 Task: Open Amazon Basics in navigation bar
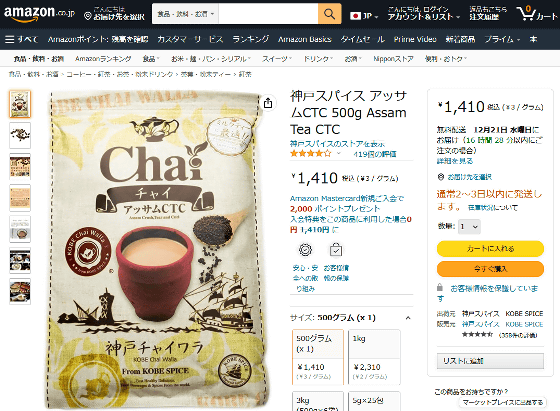[305, 39]
